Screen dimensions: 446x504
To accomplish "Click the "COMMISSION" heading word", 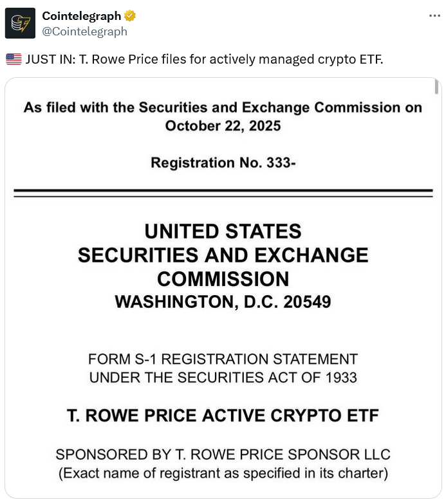I will click(223, 278).
